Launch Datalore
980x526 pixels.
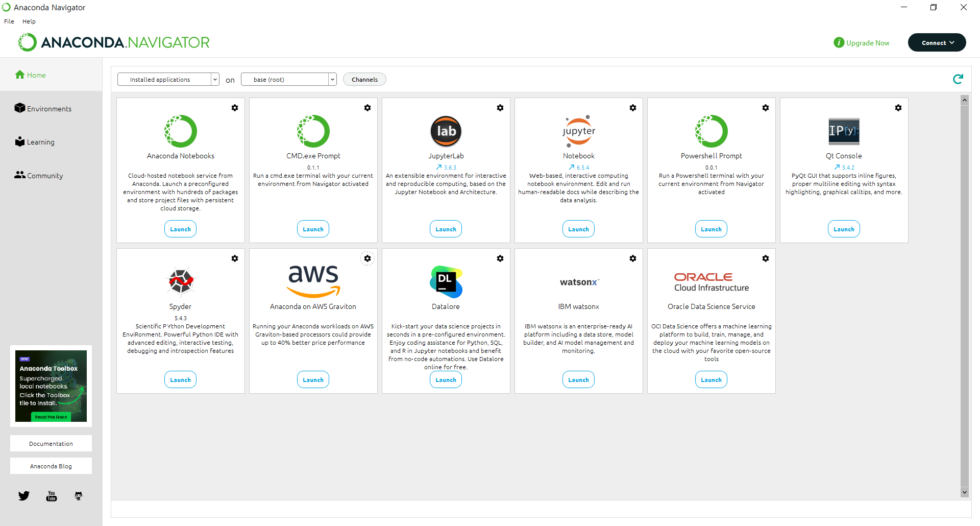[446, 379]
